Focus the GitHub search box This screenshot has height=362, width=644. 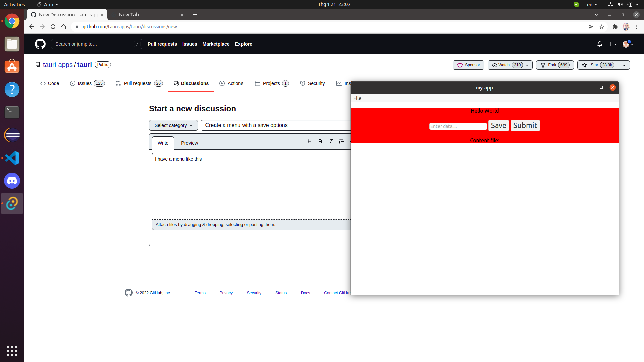97,44
